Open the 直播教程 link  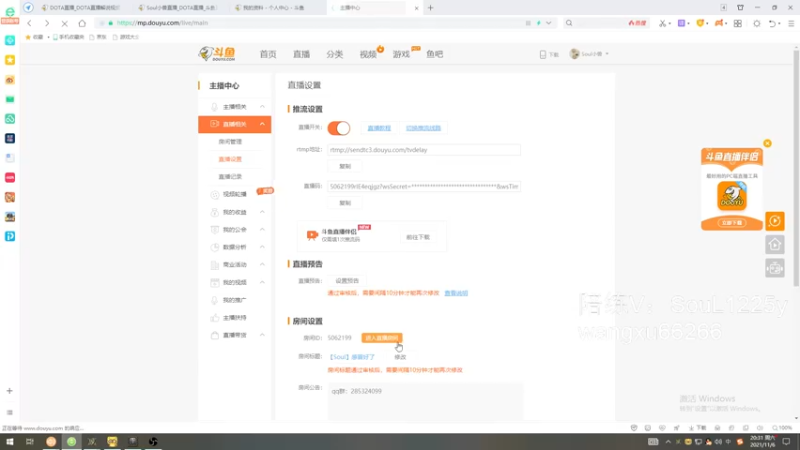pos(379,128)
